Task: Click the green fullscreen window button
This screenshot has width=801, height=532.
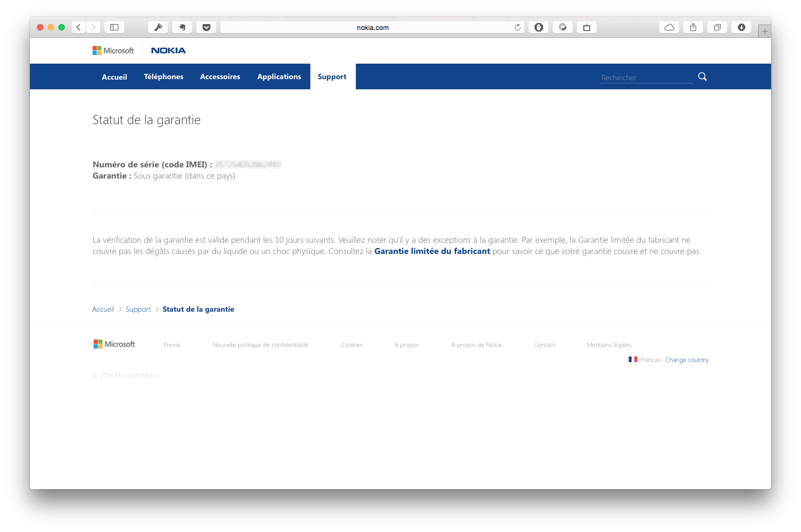Action: point(62,27)
